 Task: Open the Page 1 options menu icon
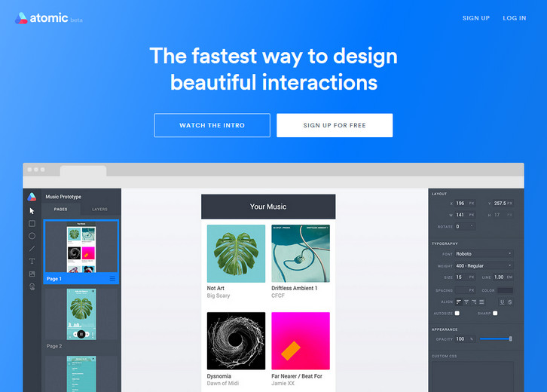tap(112, 279)
